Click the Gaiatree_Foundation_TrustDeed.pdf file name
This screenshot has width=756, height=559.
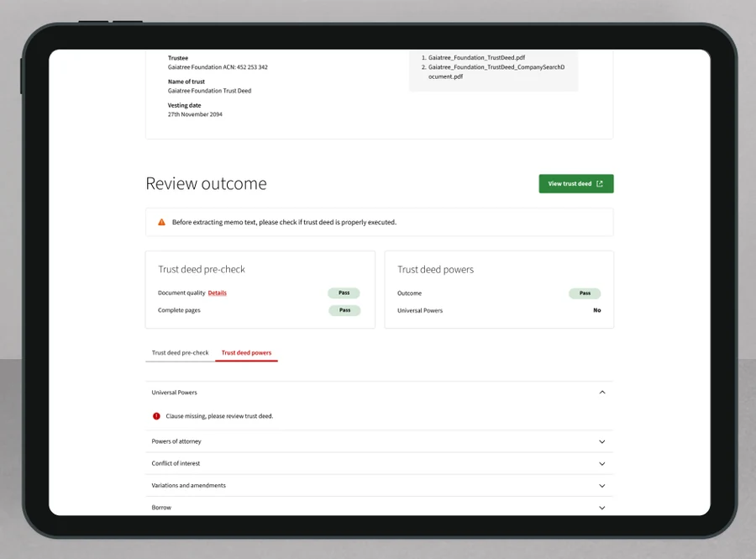476,57
